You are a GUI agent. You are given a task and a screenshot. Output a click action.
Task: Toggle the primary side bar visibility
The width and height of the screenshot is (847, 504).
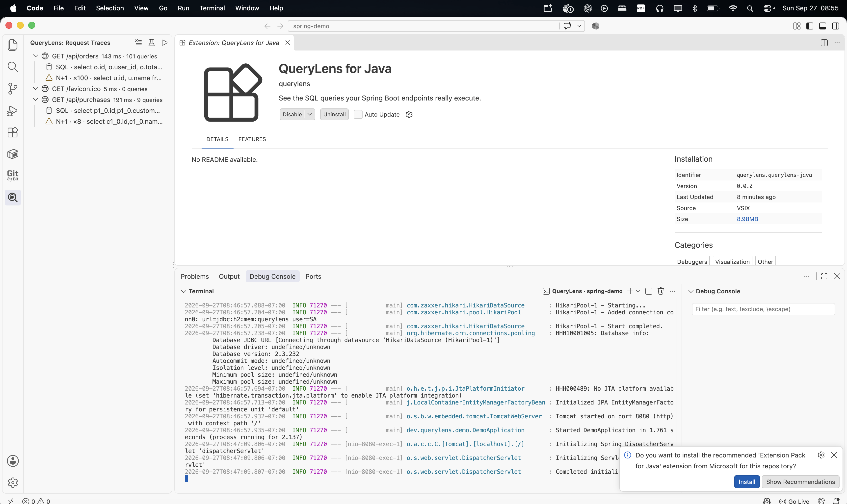click(810, 26)
